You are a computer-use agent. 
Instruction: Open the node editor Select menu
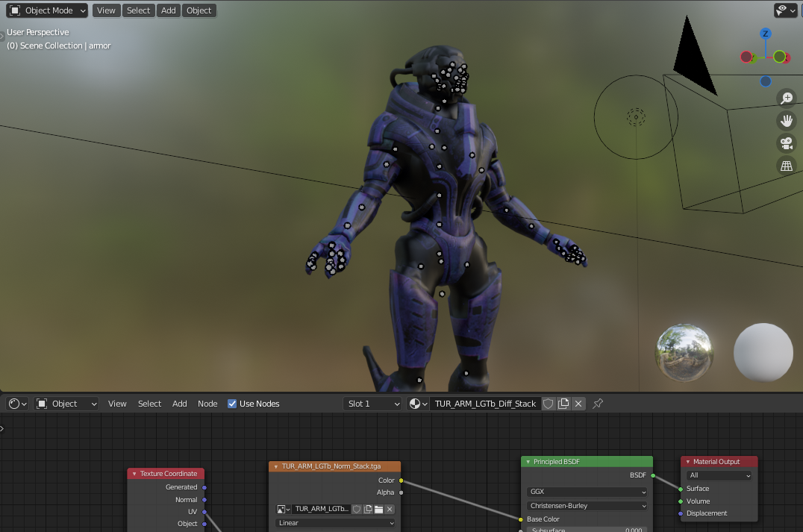click(x=149, y=404)
